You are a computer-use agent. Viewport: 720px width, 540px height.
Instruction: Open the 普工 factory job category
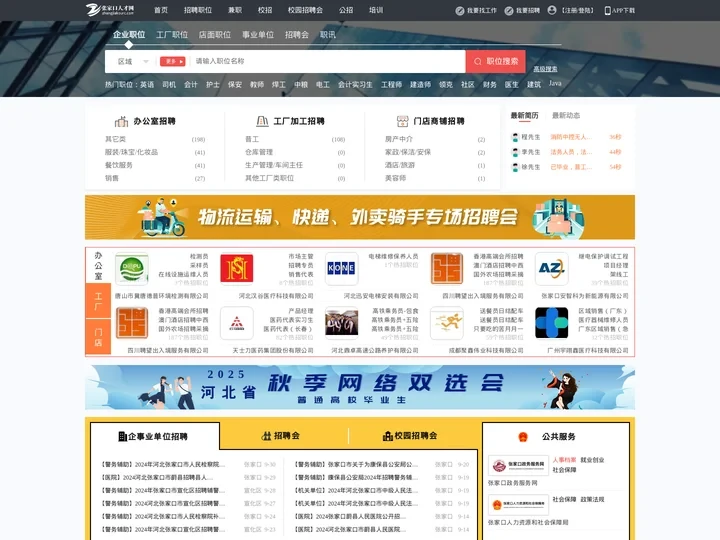(x=252, y=139)
